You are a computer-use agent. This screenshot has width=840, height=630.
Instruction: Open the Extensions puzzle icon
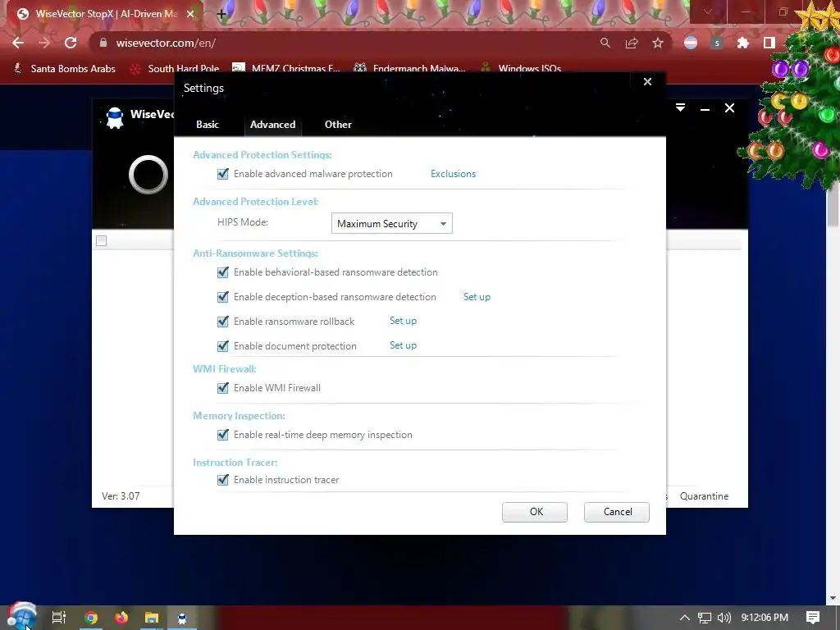click(x=743, y=43)
